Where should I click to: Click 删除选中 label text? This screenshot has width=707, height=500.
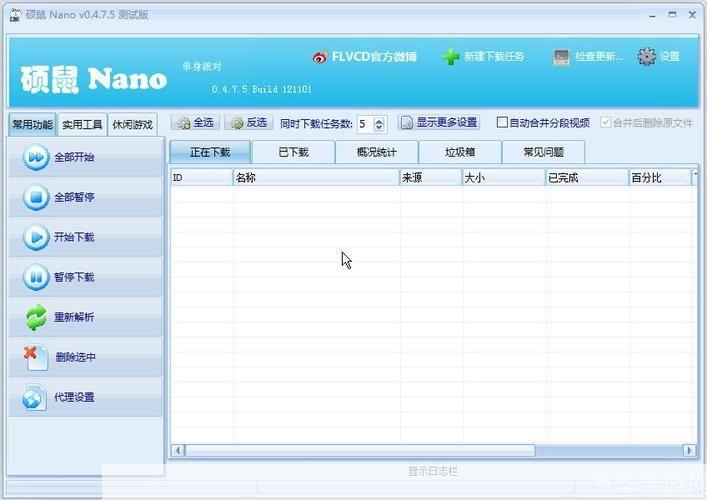pyautogui.click(x=75, y=357)
